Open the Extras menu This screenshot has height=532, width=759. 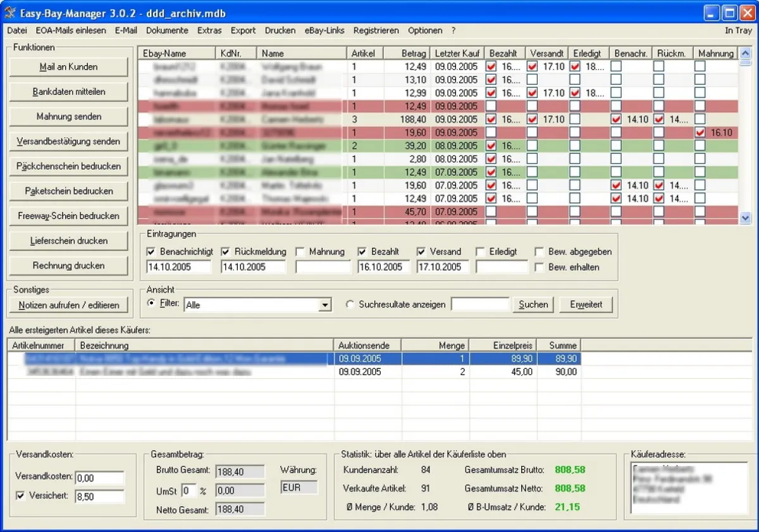click(x=209, y=30)
